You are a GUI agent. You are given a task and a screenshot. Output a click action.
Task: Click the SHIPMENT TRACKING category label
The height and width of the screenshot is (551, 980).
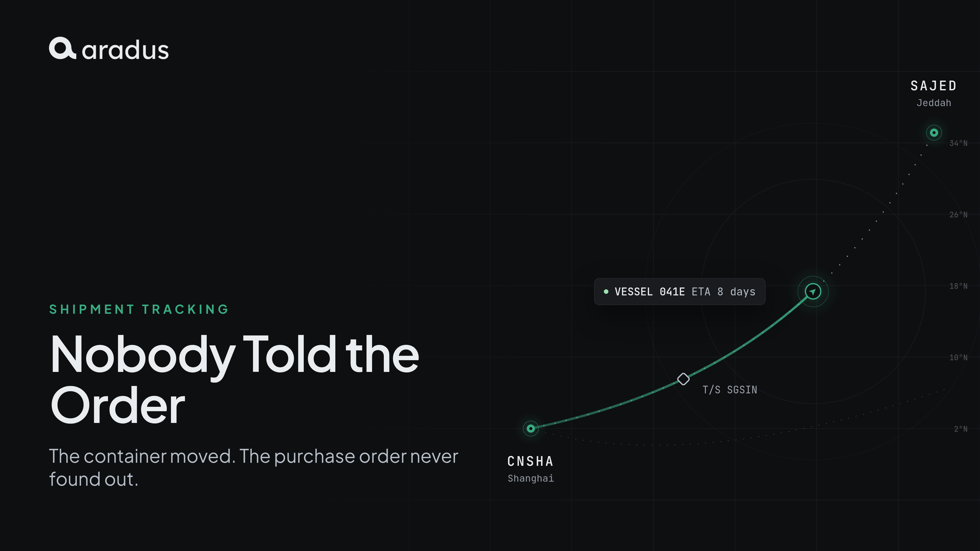coord(139,309)
